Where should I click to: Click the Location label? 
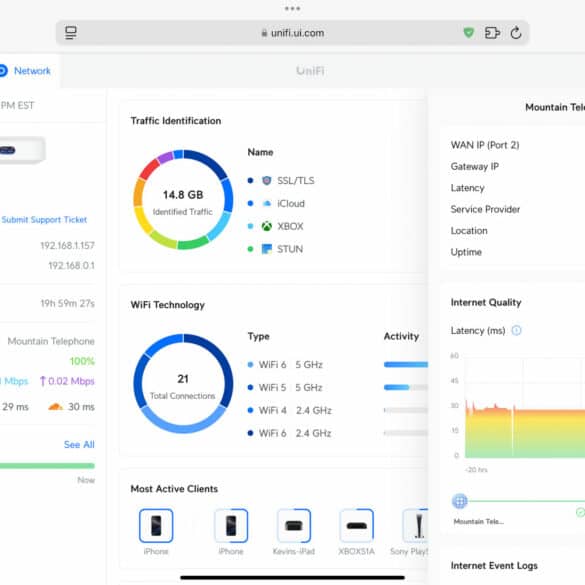point(469,231)
